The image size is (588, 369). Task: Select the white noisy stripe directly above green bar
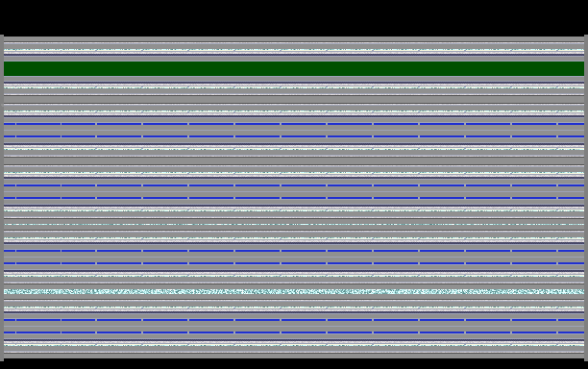[x=294, y=51]
